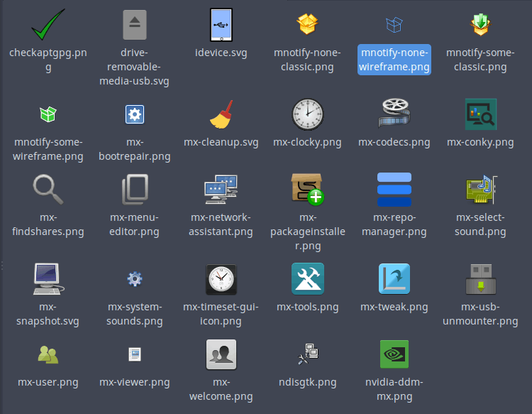Click the 'mnotify-none-wireframe.png' highlighted label
This screenshot has height=414, width=532.
point(394,60)
